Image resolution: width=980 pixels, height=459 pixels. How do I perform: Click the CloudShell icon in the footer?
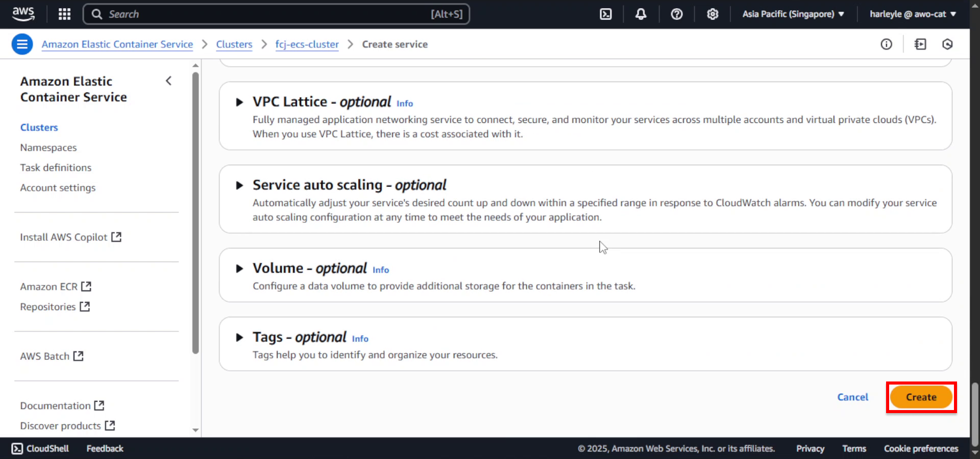click(x=17, y=448)
